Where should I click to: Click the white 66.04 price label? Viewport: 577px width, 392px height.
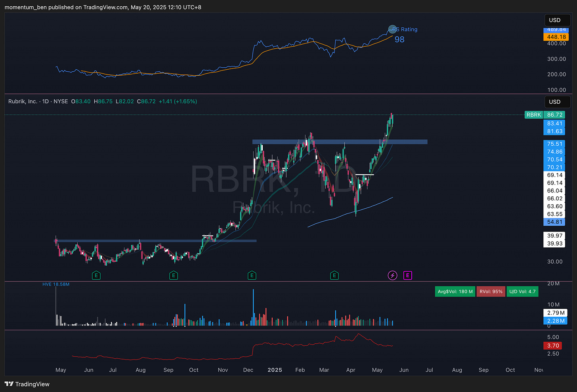(x=555, y=191)
